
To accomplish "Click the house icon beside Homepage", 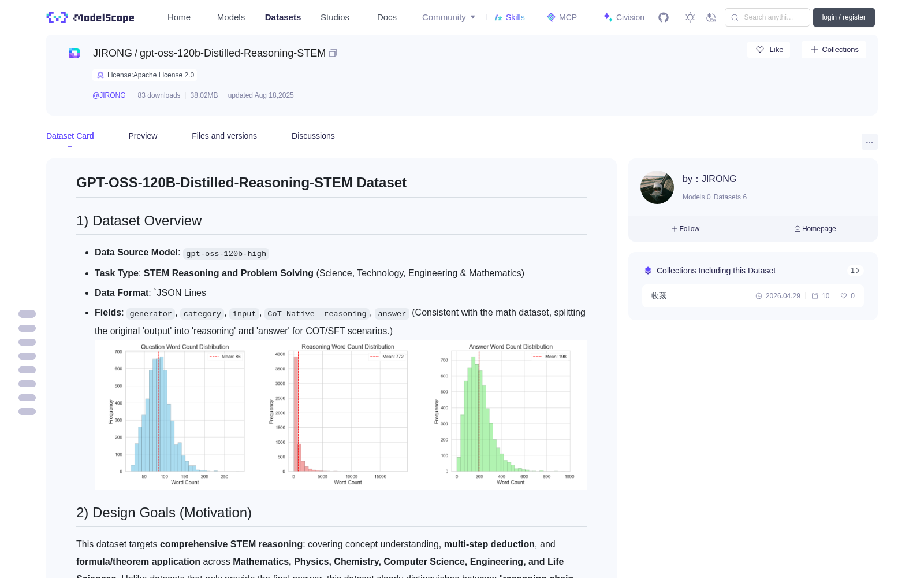I will pyautogui.click(x=798, y=229).
